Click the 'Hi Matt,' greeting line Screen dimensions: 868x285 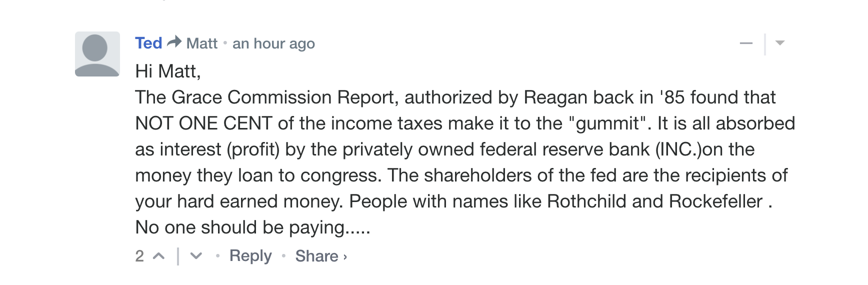coord(168,71)
